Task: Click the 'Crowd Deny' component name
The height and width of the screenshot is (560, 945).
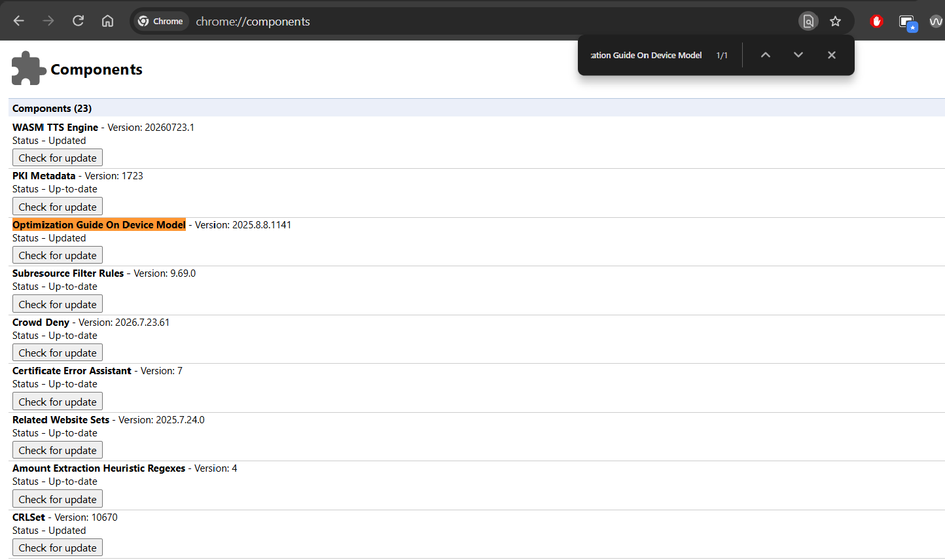Action: tap(41, 322)
